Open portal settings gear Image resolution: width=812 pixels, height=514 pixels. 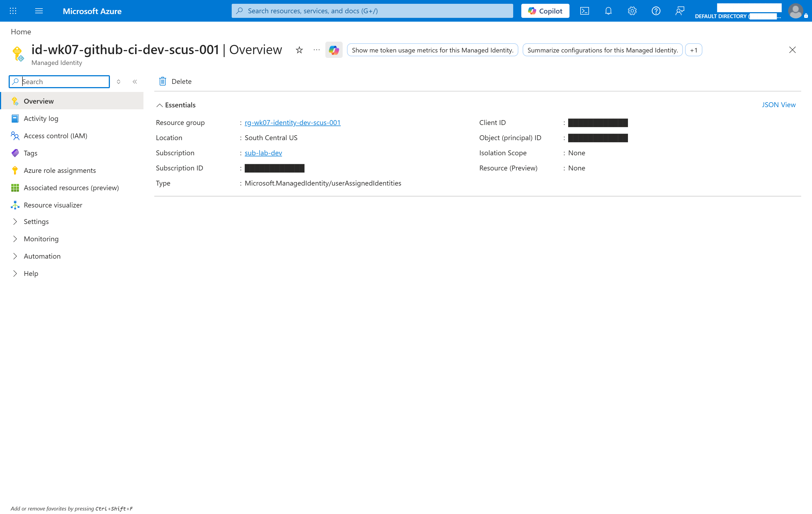click(632, 11)
